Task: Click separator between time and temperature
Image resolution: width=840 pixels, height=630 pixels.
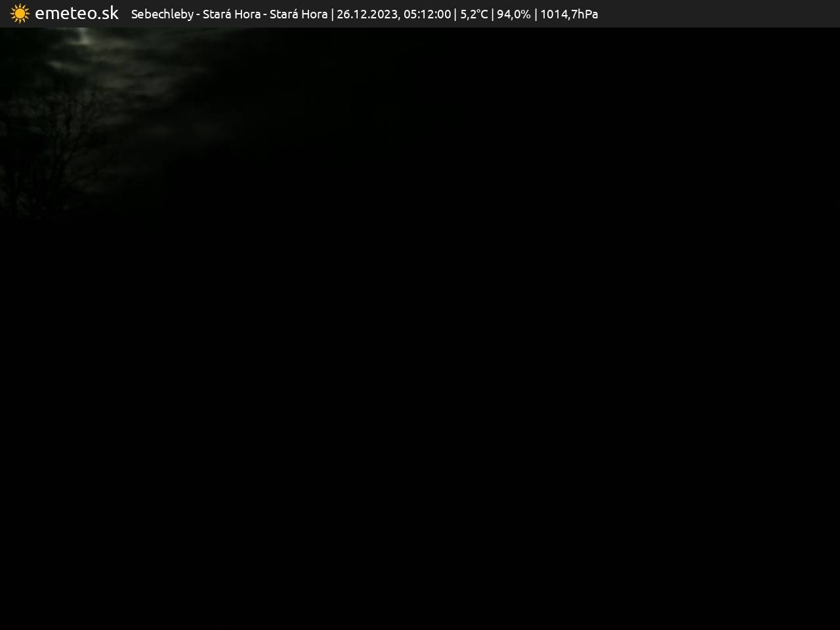Action: pos(455,14)
